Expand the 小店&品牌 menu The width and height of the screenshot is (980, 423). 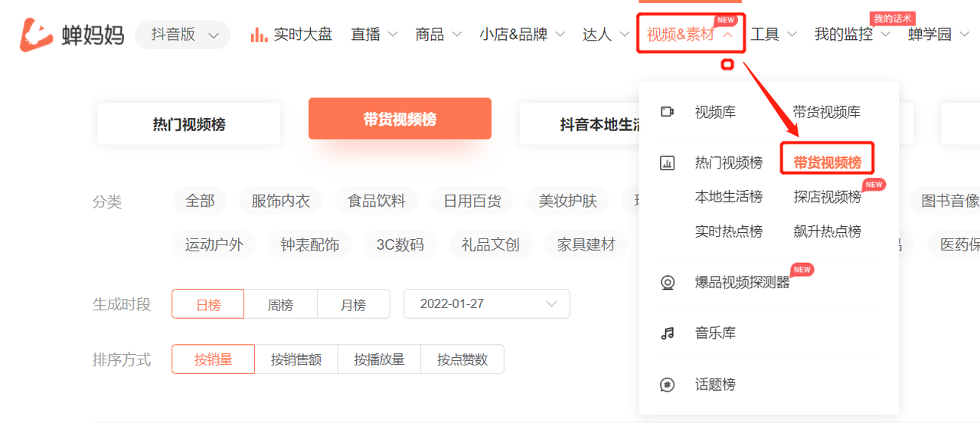coord(522,34)
